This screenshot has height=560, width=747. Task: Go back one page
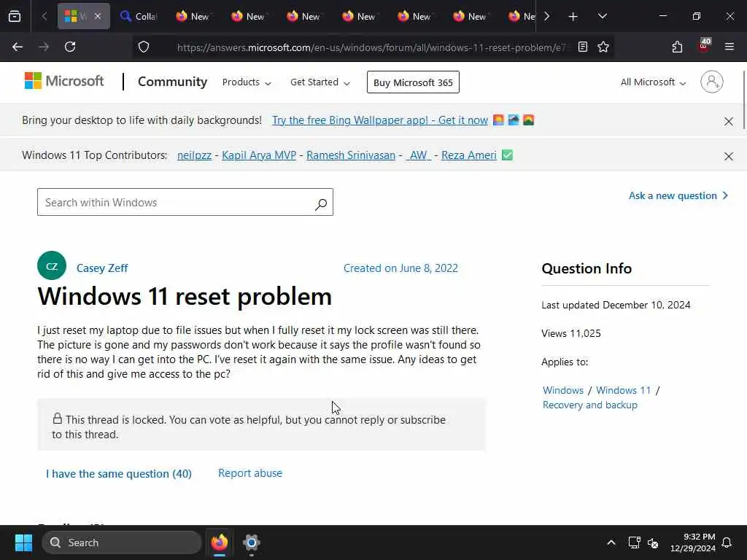18,47
